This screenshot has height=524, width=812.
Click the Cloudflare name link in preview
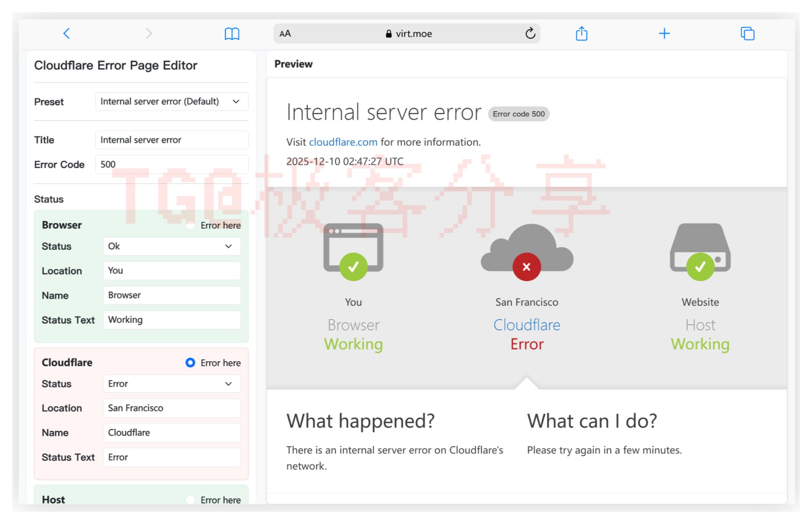coord(526,325)
